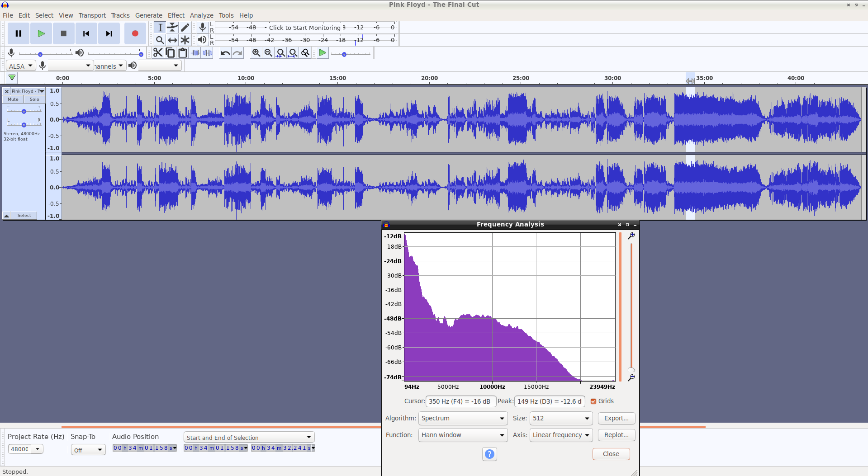This screenshot has height=476, width=868.
Task: Open the Analyze menu
Action: point(202,15)
